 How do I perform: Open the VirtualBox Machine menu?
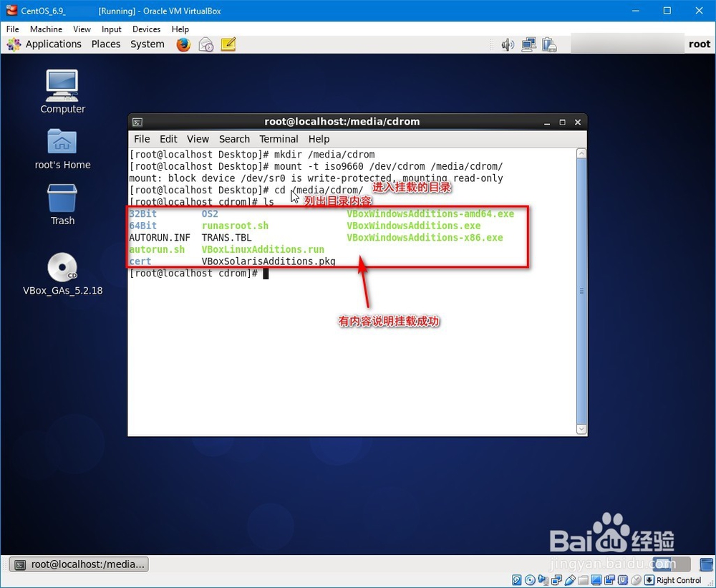click(46, 29)
